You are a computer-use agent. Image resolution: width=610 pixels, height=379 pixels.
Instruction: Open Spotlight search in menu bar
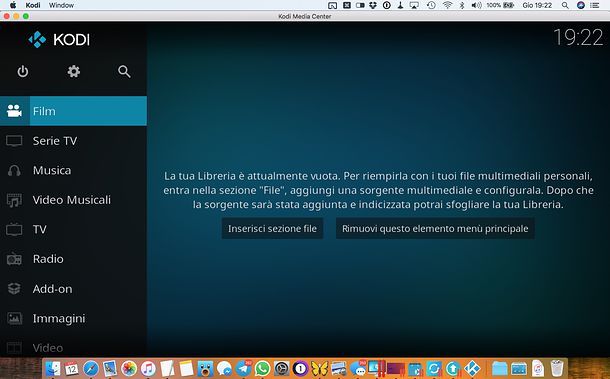565,5
